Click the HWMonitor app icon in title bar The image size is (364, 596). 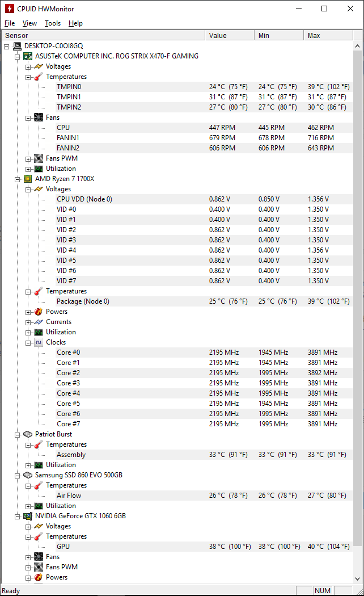(x=10, y=9)
